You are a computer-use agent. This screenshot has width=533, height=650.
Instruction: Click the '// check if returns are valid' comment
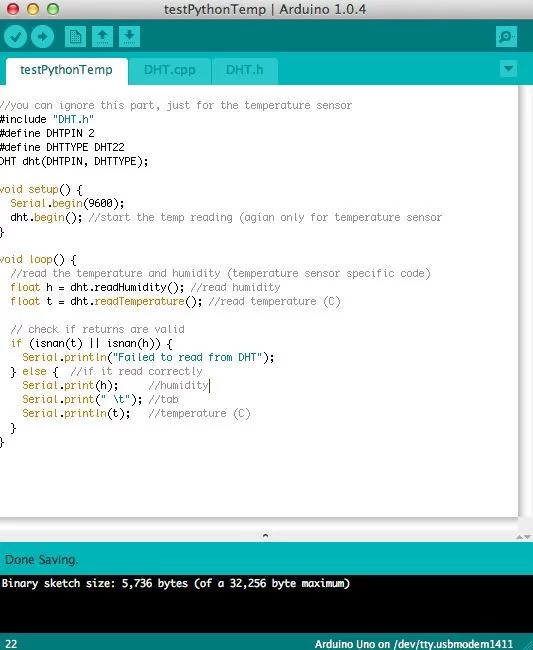click(97, 329)
